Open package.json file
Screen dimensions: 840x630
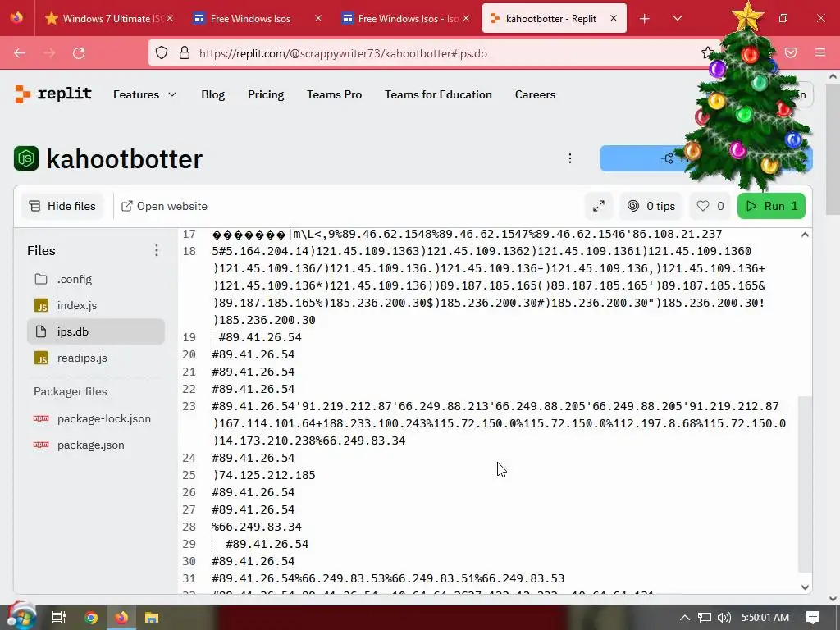pos(96,445)
